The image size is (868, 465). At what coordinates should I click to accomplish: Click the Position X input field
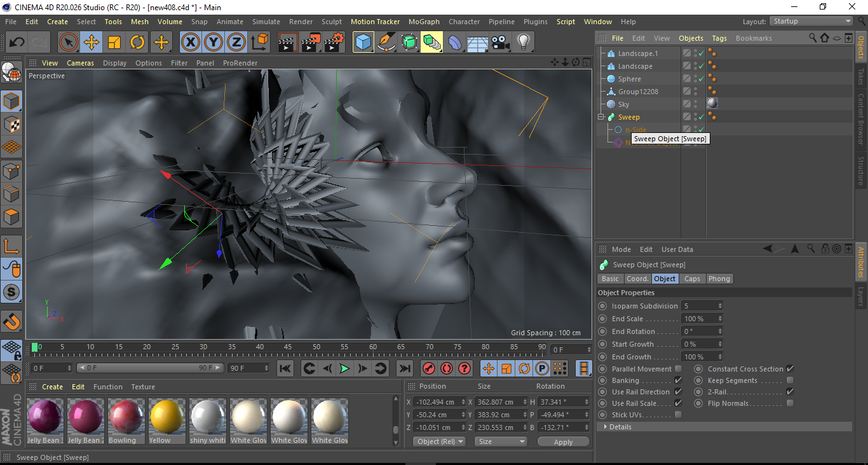point(439,402)
